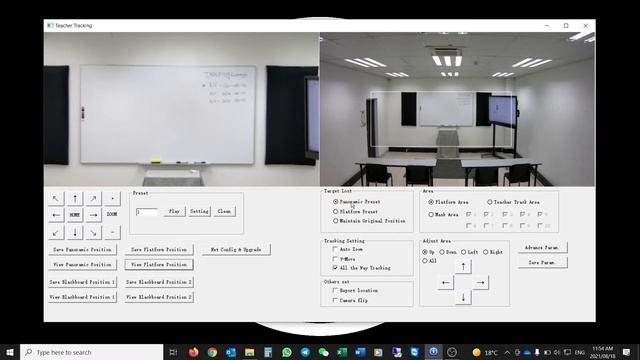This screenshot has width=640, height=360.
Task: Open Advance Param settings
Action: click(542, 247)
